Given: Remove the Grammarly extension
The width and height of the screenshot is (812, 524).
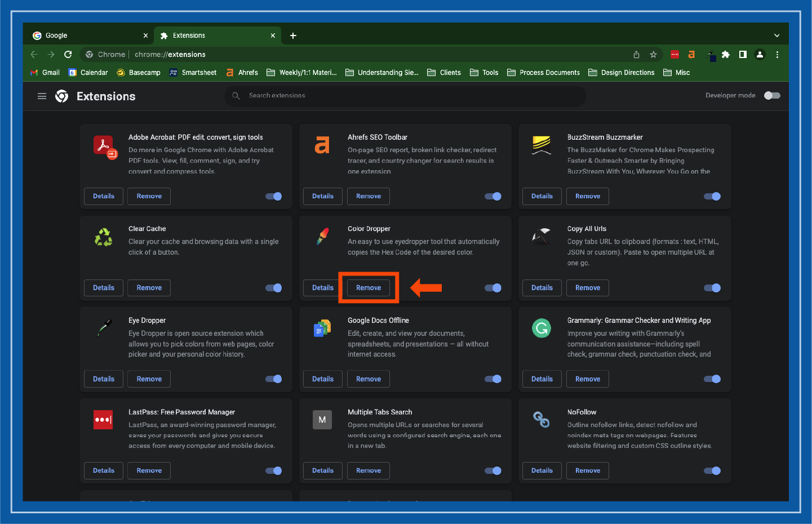Looking at the screenshot, I should (588, 379).
